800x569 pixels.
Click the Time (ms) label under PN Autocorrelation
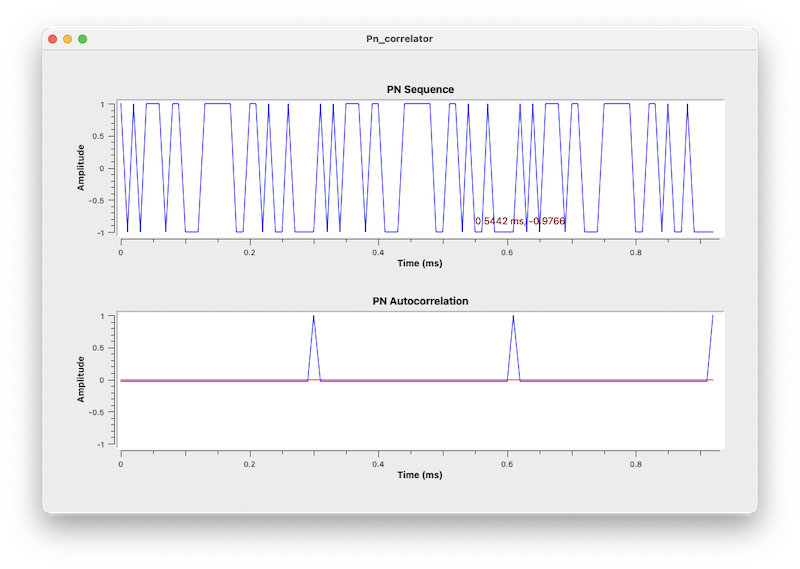[420, 475]
